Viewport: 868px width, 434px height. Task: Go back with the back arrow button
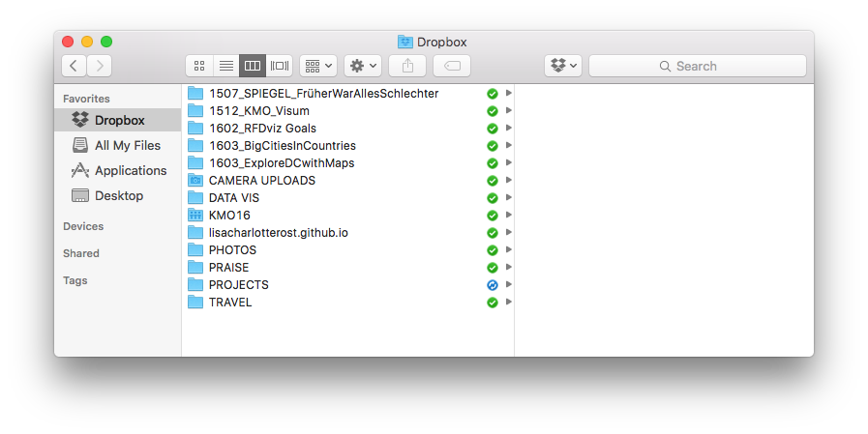[x=74, y=66]
